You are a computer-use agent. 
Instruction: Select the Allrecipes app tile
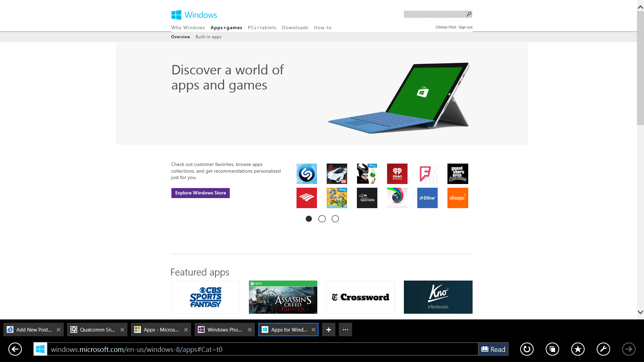[458, 198]
